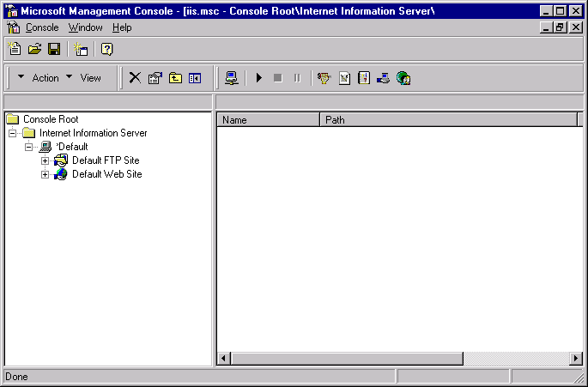Click the horizontal scrollbar right arrow
The image size is (588, 387).
point(576,359)
